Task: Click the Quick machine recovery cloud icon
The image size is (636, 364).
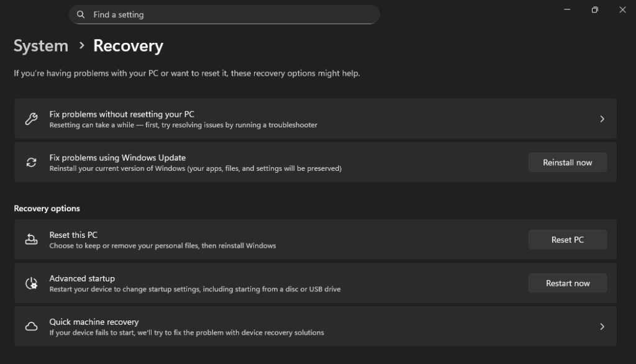Action: pyautogui.click(x=31, y=325)
